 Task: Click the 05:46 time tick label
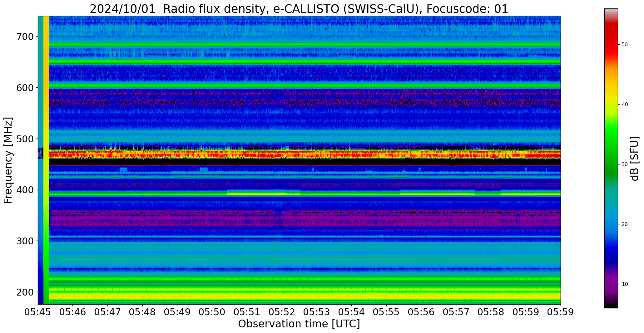click(73, 312)
